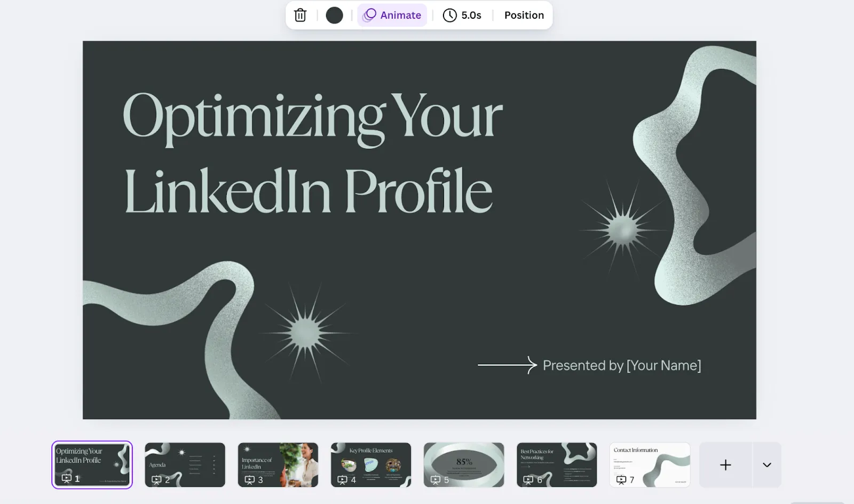Select slide 4 Key Profile Elements thumbnail
Viewport: 854px width, 504px height.
click(x=370, y=465)
